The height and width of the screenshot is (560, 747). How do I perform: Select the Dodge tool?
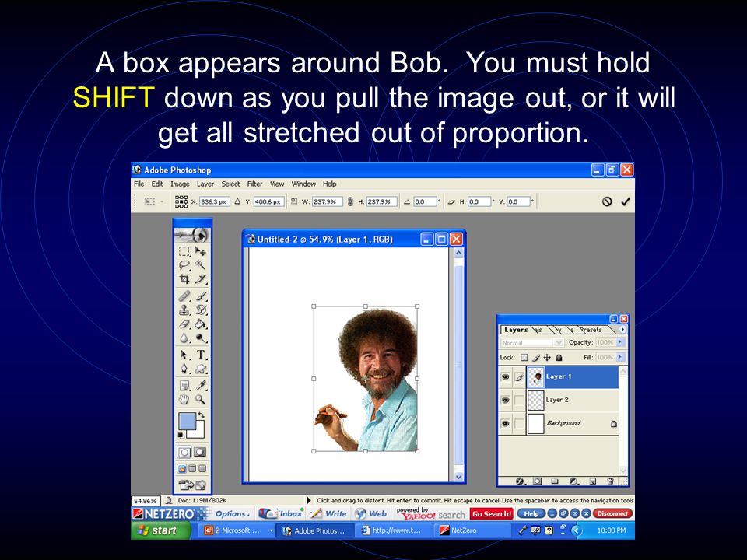201,338
